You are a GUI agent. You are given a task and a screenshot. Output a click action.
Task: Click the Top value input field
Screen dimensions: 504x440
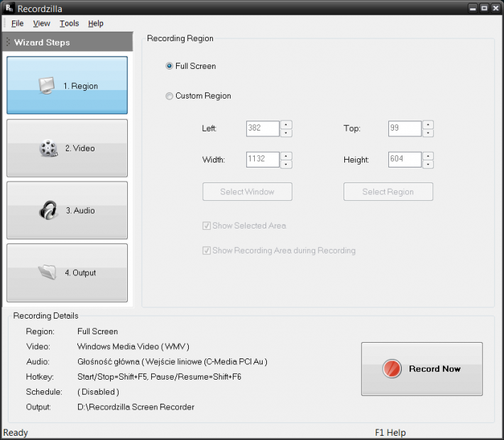[x=405, y=128]
